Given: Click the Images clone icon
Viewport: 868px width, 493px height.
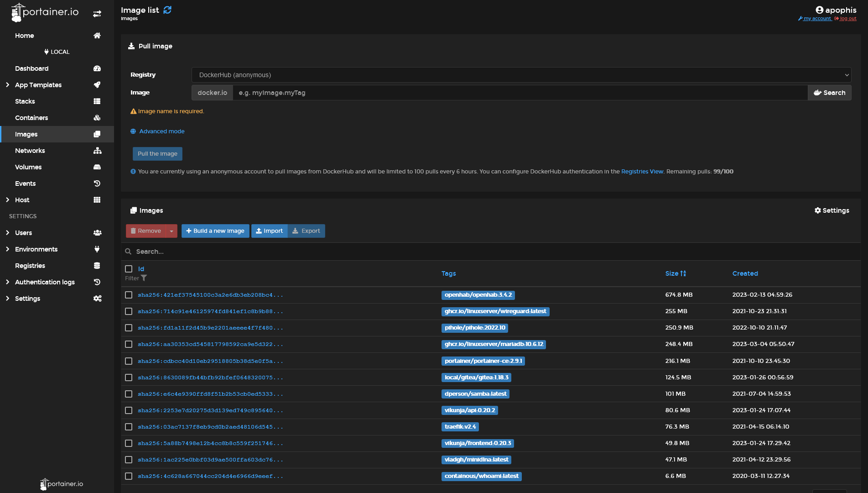Looking at the screenshot, I should 97,134.
